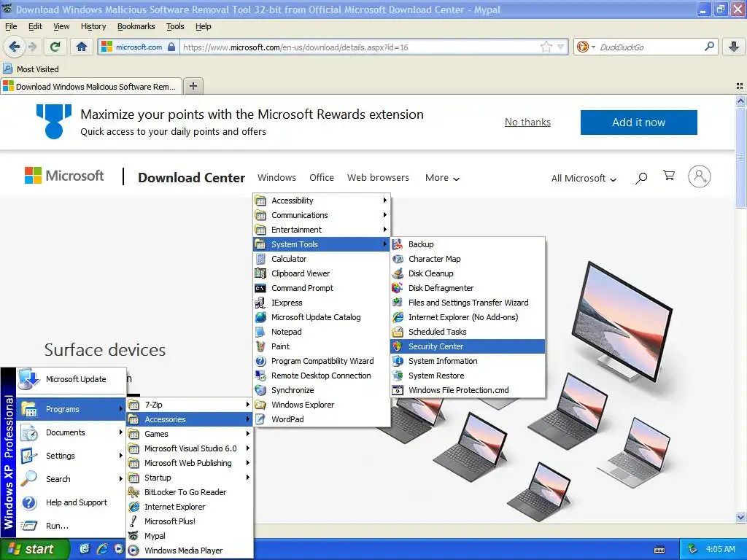Open Microsoft Visual Studio 6.0 folder
747x560 pixels.
point(190,448)
